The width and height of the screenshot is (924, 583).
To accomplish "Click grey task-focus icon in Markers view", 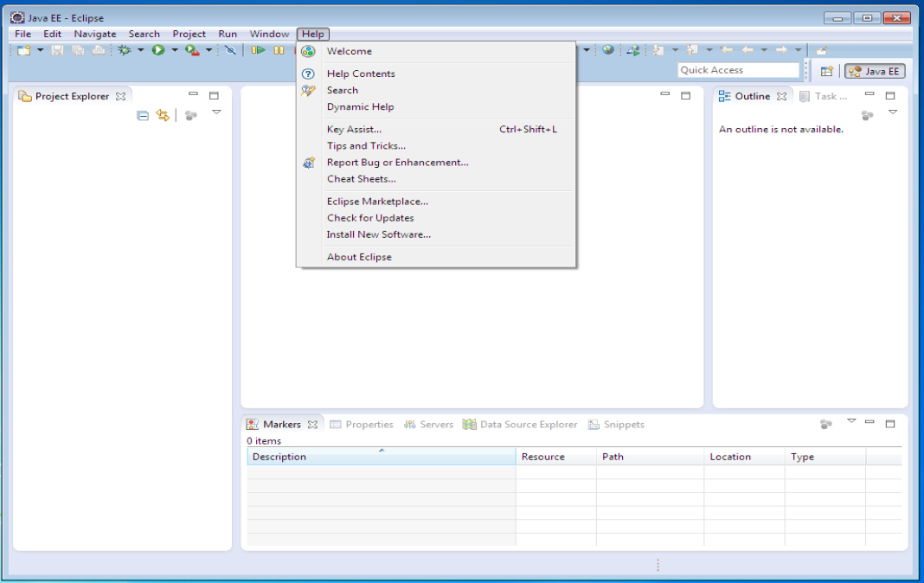I will click(826, 424).
